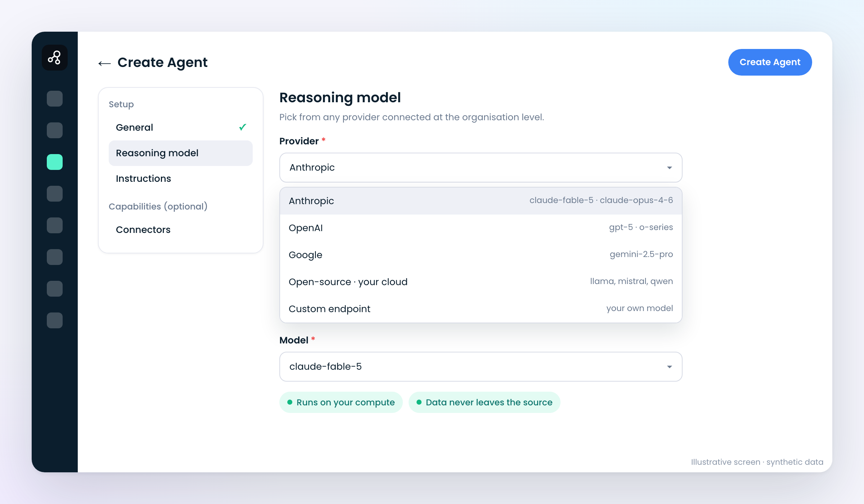This screenshot has height=504, width=864.
Task: Select Open-source · your cloud option
Action: (x=481, y=282)
